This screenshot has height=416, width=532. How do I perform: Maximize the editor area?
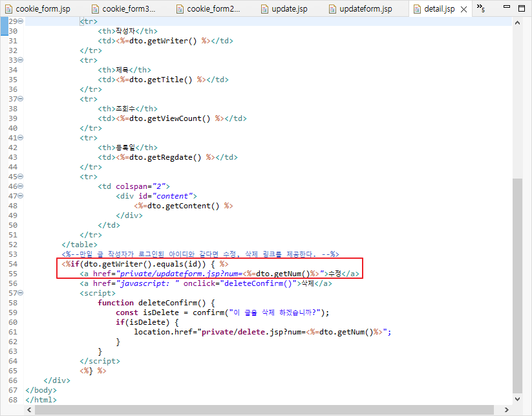coord(522,8)
